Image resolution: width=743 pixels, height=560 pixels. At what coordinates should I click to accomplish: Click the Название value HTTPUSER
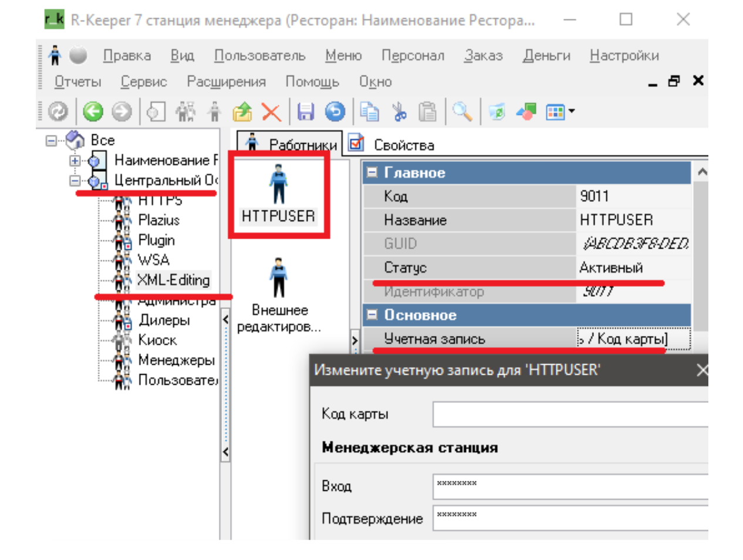point(634,220)
